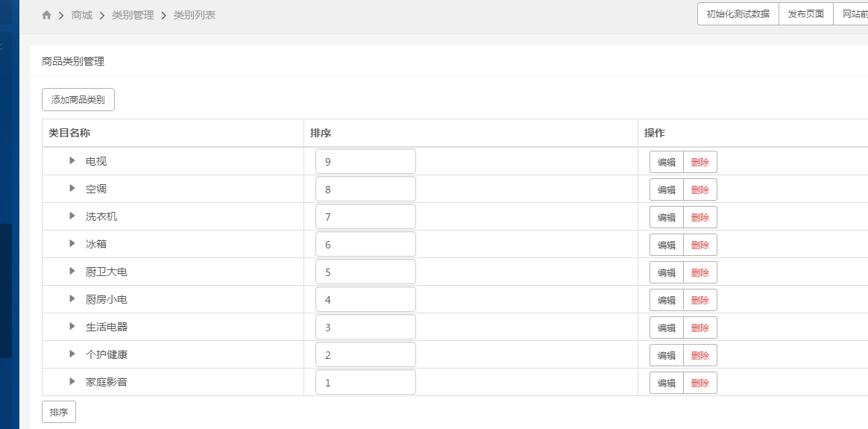Go to 类别管理 breadcrumb
This screenshot has height=429, width=868.
pos(133,15)
